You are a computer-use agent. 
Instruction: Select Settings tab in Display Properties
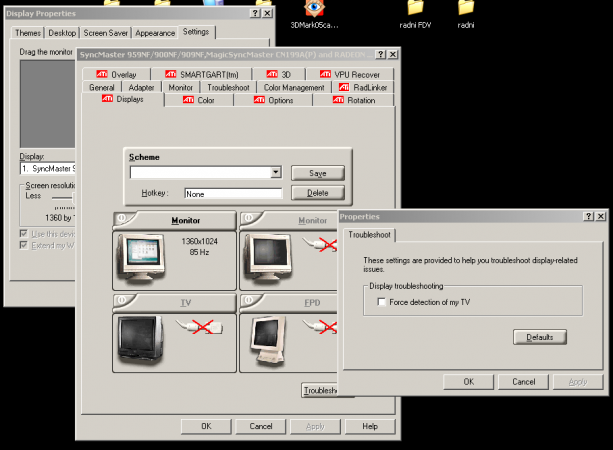coord(196,32)
